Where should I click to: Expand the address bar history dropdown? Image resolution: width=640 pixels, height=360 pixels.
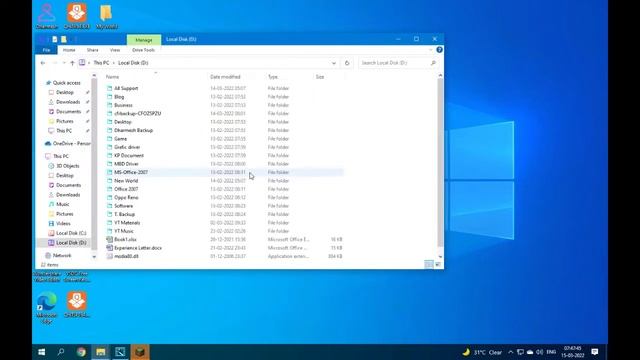[334, 63]
